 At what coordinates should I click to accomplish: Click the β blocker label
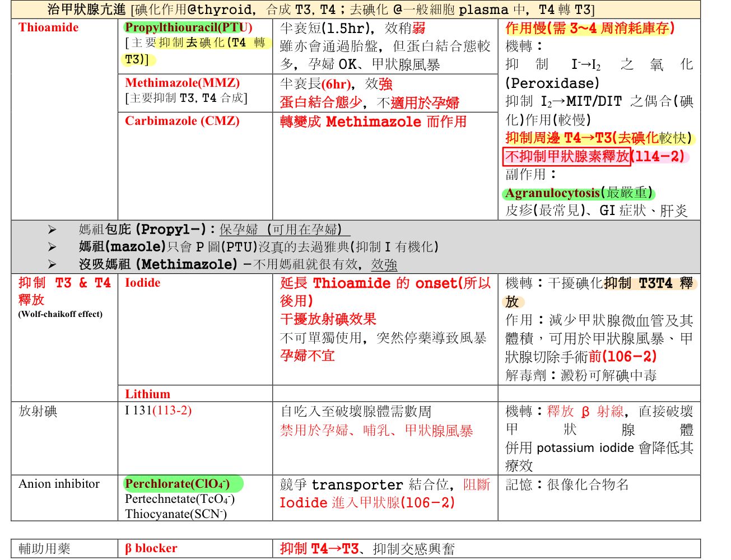pos(151,548)
